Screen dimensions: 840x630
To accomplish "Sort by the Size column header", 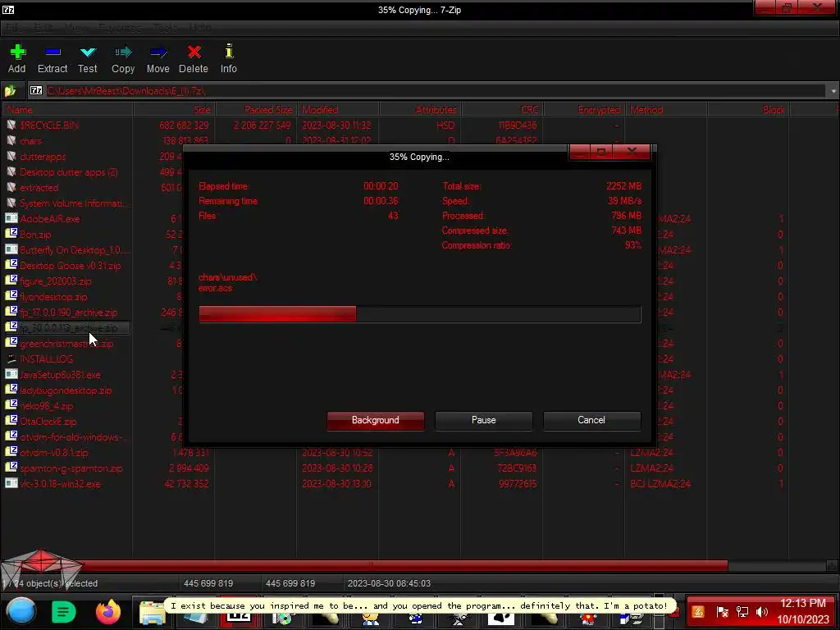I will [174, 109].
